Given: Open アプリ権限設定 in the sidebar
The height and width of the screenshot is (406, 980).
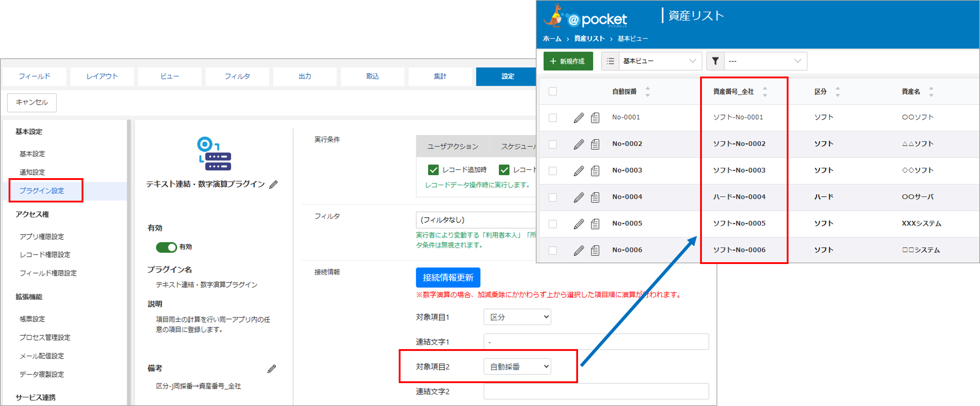Looking at the screenshot, I should click(42, 237).
